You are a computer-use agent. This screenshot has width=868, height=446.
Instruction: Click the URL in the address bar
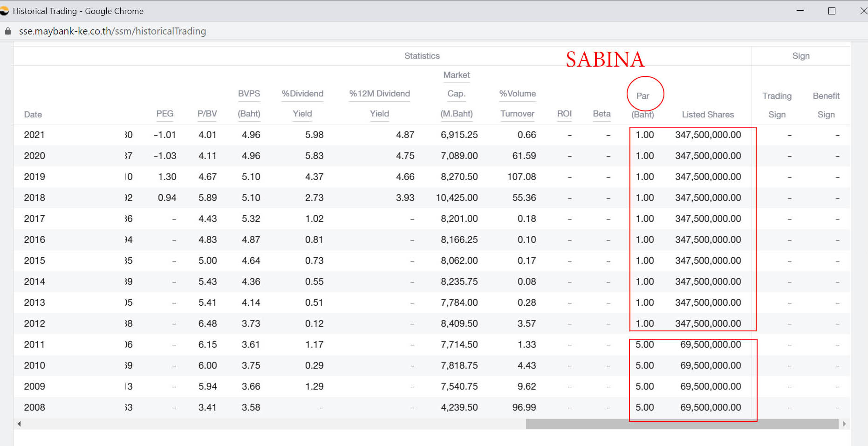click(x=112, y=31)
